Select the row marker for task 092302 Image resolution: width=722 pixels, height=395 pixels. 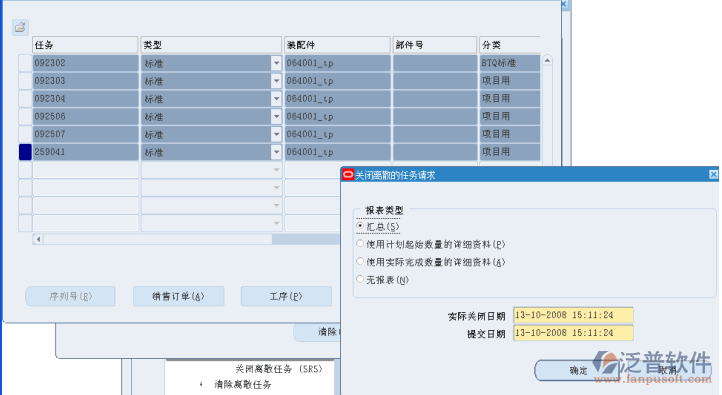[25, 63]
